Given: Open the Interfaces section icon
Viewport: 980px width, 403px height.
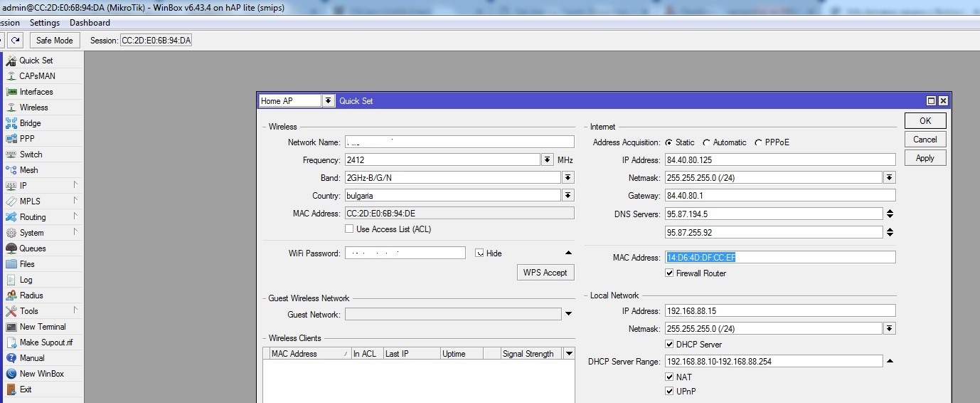Looking at the screenshot, I should (11, 92).
